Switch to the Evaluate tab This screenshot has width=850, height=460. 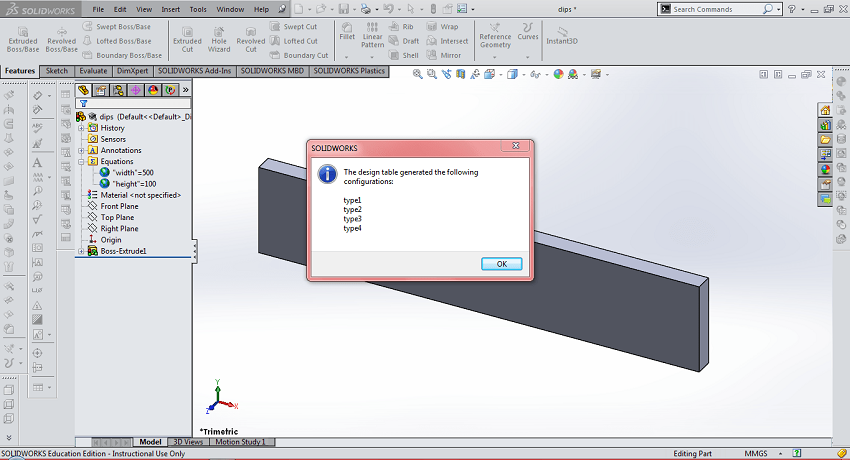[93, 71]
